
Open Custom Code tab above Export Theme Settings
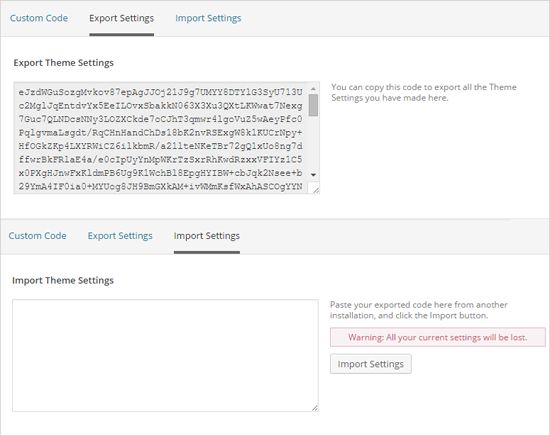coord(39,18)
